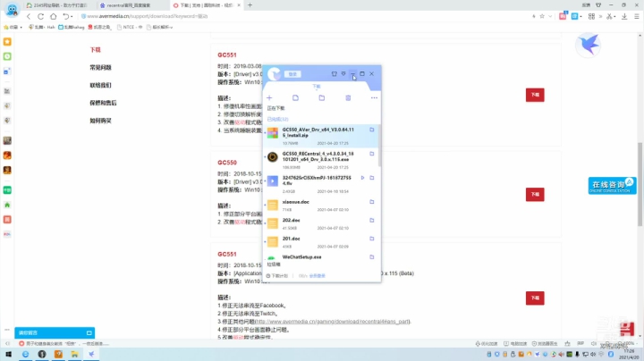
Task: Click the 已完成 completed section label
Action: point(277,120)
